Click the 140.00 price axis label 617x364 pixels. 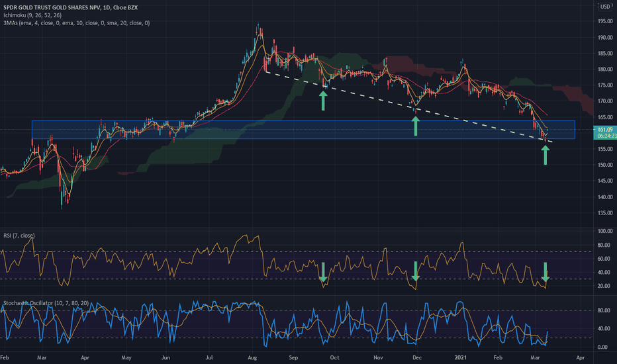pos(605,197)
